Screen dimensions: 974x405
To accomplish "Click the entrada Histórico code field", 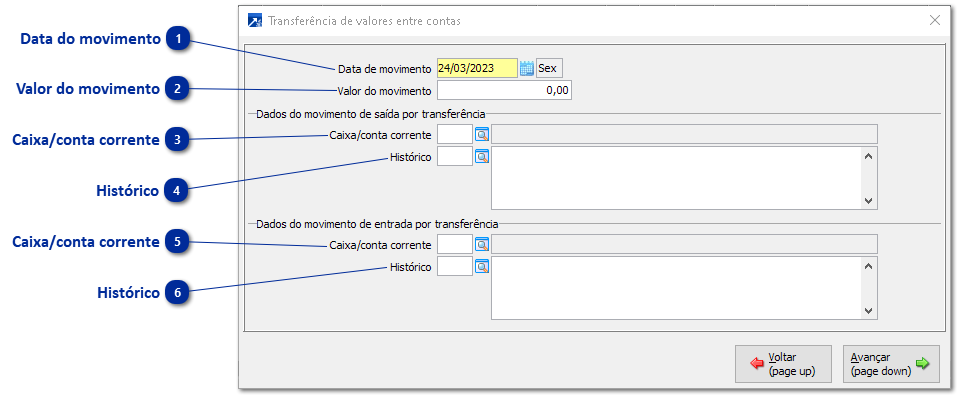I will pyautogui.click(x=455, y=266).
